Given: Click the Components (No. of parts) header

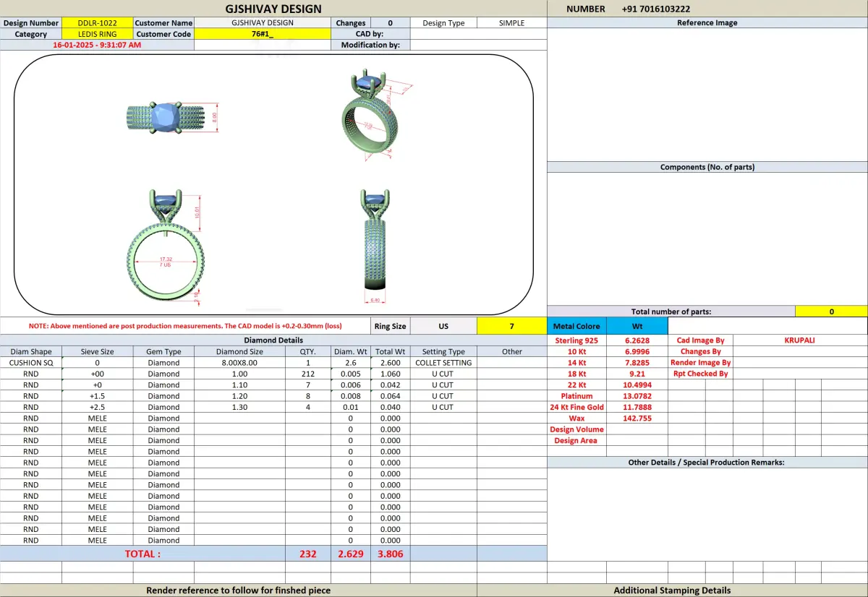Looking at the screenshot, I should [x=707, y=167].
